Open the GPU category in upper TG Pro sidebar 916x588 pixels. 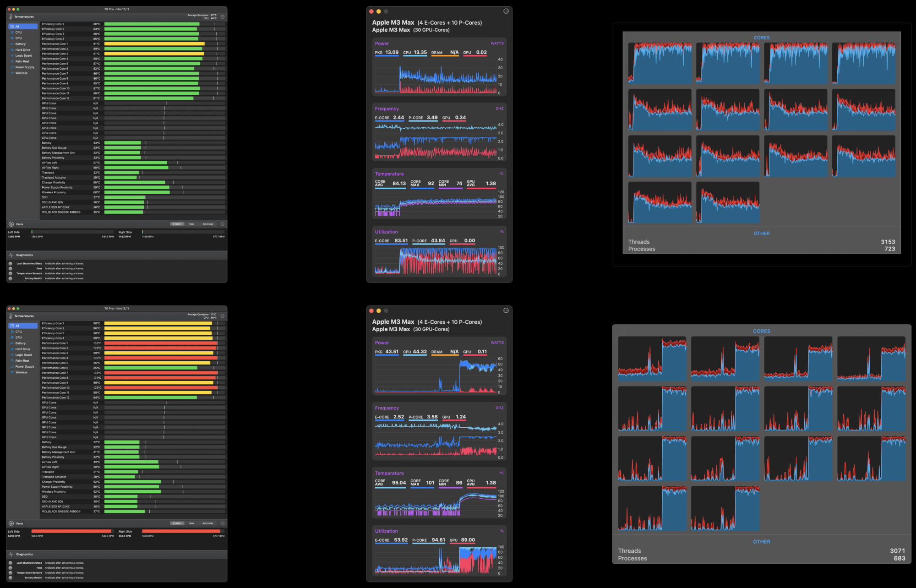coord(23,38)
